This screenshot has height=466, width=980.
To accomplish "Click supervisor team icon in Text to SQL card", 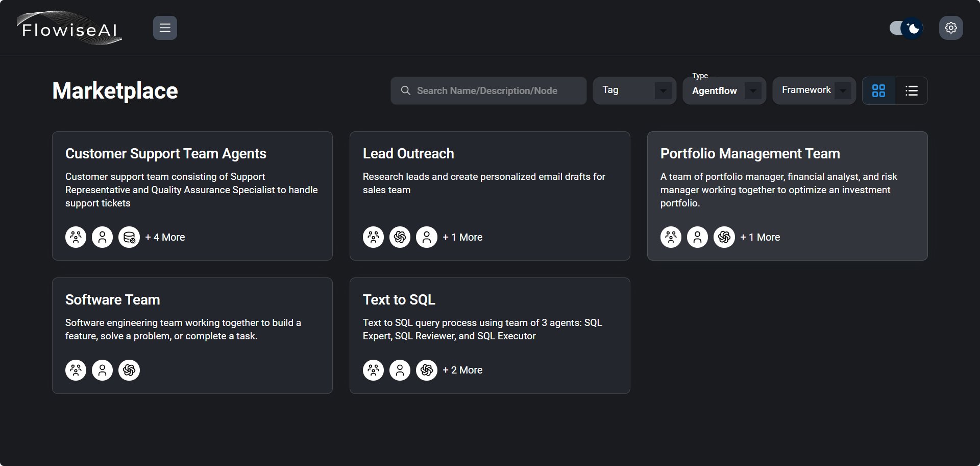I will [374, 370].
